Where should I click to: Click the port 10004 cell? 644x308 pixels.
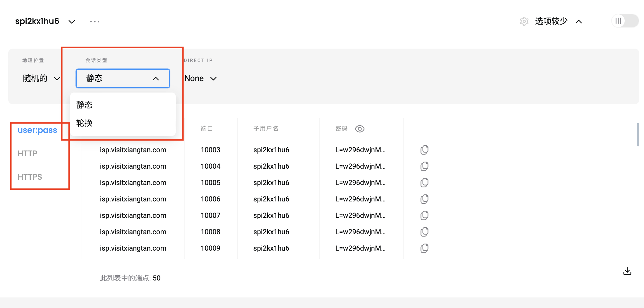[210, 166]
